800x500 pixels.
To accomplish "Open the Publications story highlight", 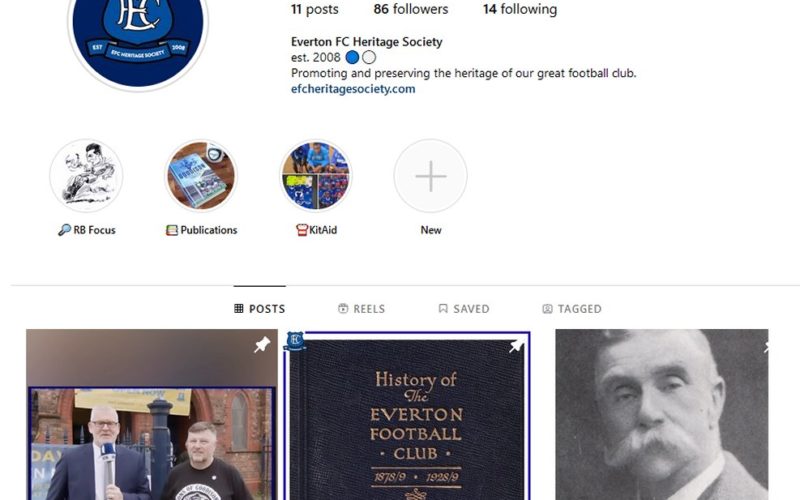I will click(201, 176).
